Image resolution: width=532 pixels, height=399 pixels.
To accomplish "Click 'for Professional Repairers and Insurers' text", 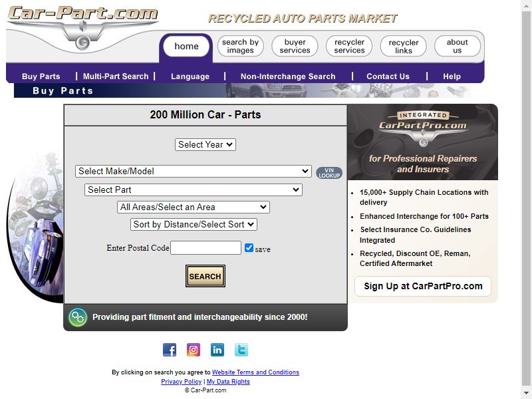I will [423, 164].
